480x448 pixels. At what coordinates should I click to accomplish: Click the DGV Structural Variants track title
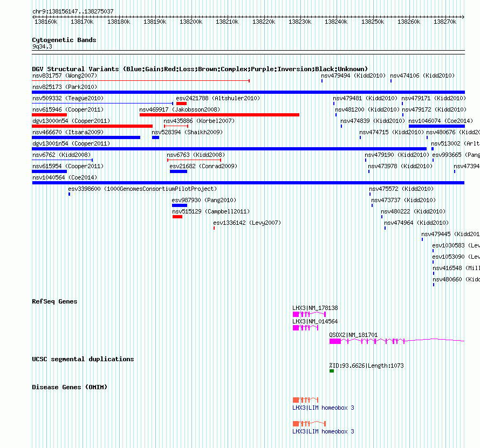[x=200, y=69]
